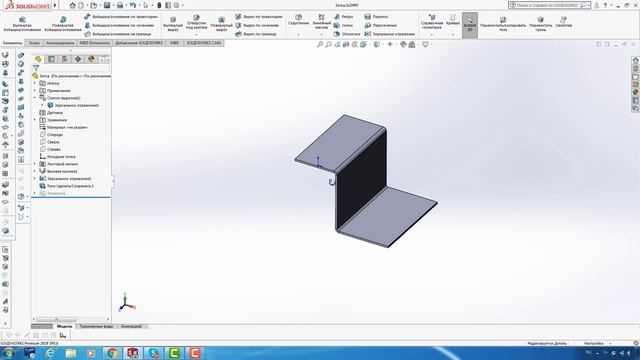This screenshot has width=640, height=360.
Task: Click the Print icon
Action: [120, 5]
